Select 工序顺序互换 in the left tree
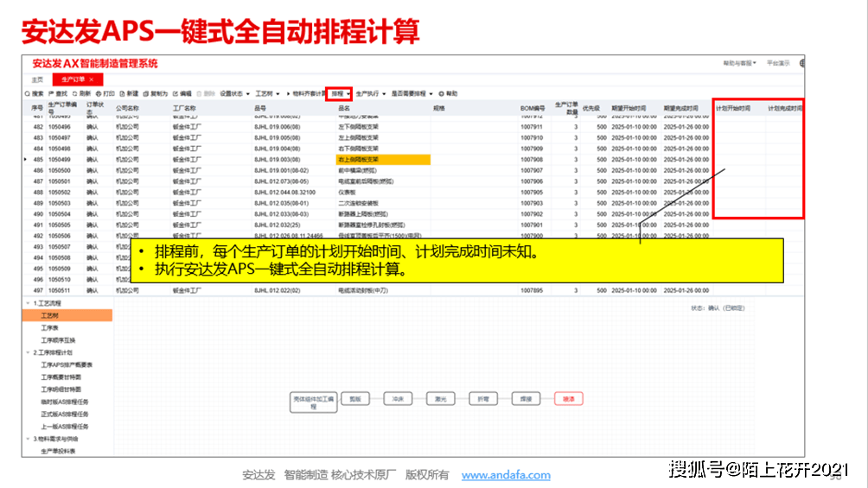 tap(58, 340)
